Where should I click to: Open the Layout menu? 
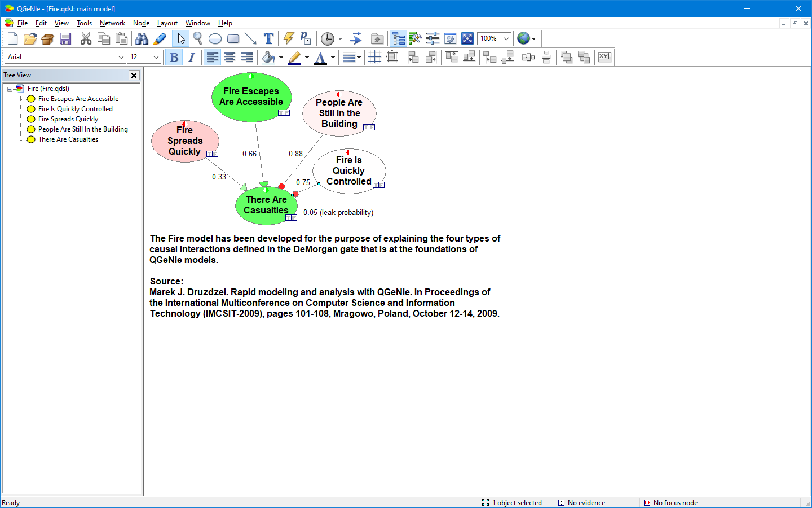[x=167, y=23]
